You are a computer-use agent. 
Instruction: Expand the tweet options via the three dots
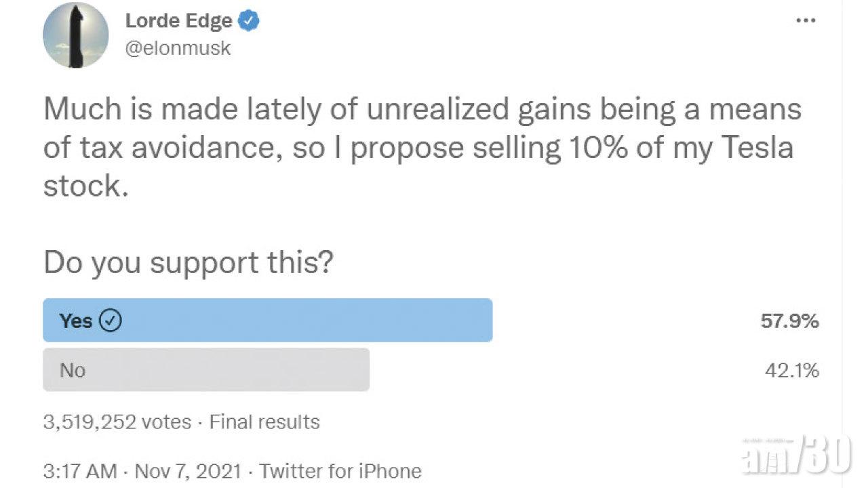tap(805, 20)
